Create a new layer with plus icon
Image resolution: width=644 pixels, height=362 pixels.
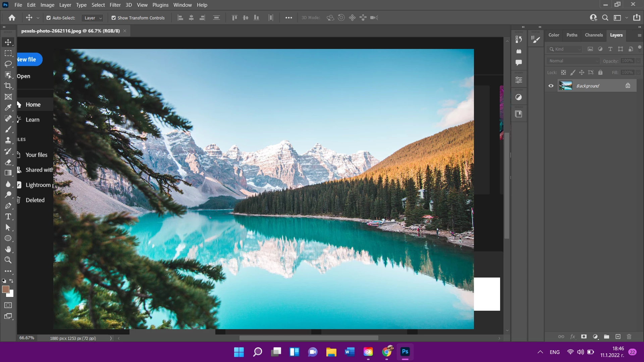pyautogui.click(x=618, y=337)
